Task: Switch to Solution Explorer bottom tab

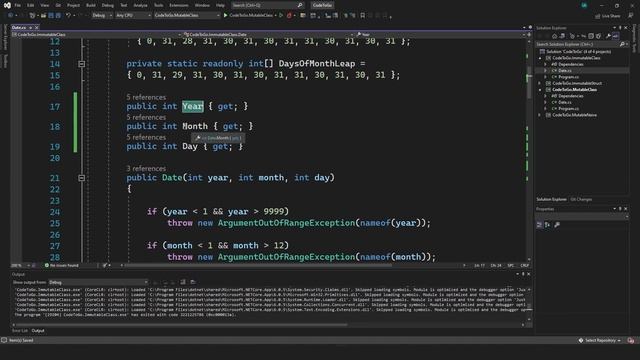Action: [x=551, y=199]
